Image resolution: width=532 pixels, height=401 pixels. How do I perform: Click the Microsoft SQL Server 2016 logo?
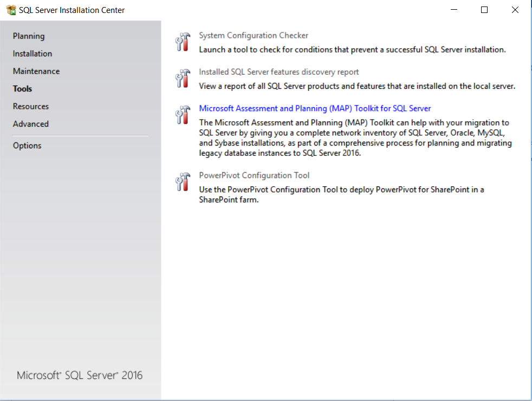coord(80,376)
